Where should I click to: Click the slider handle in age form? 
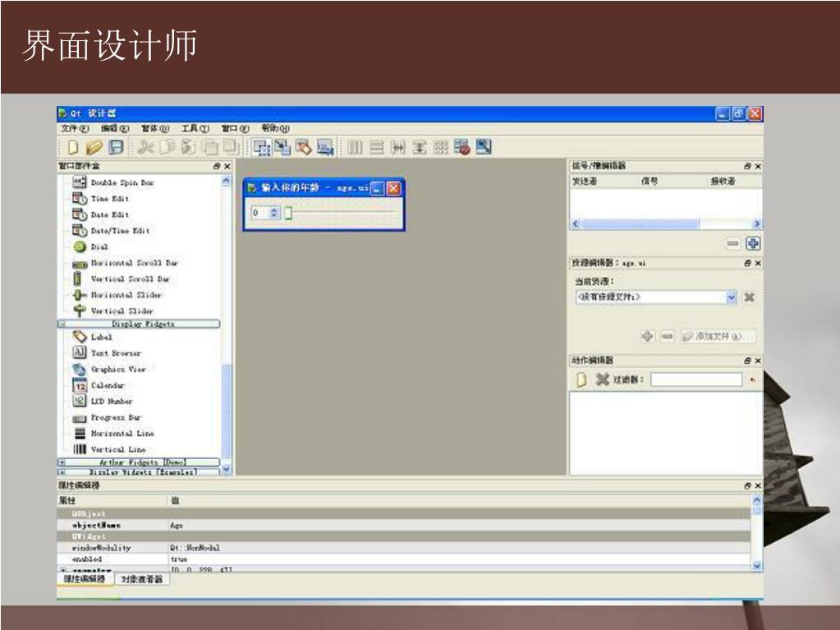tap(288, 214)
